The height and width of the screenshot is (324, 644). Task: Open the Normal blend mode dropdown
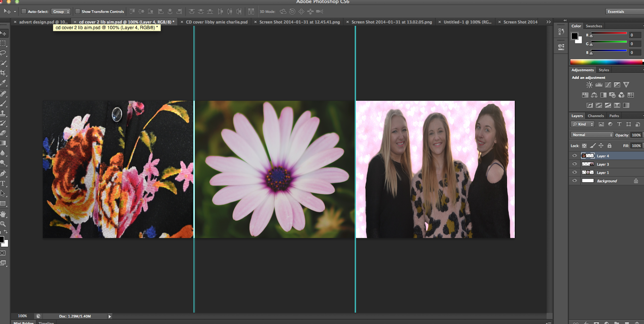(x=592, y=135)
